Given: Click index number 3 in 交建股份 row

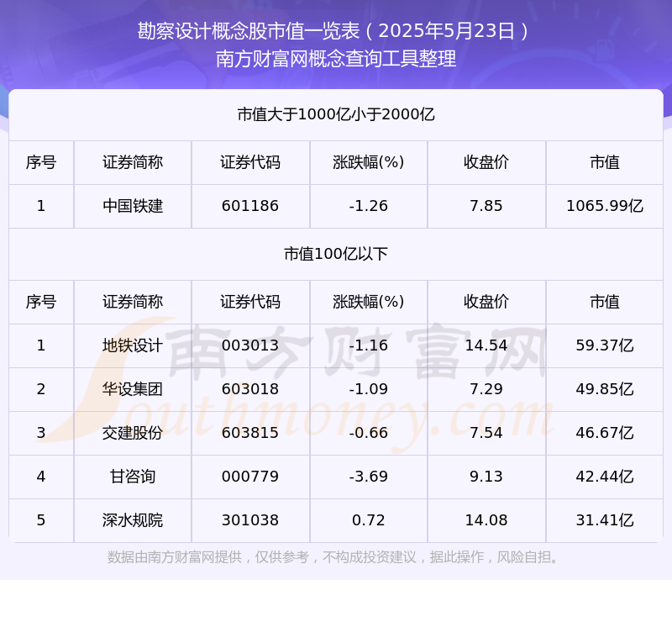Looking at the screenshot, I should 41,433.
